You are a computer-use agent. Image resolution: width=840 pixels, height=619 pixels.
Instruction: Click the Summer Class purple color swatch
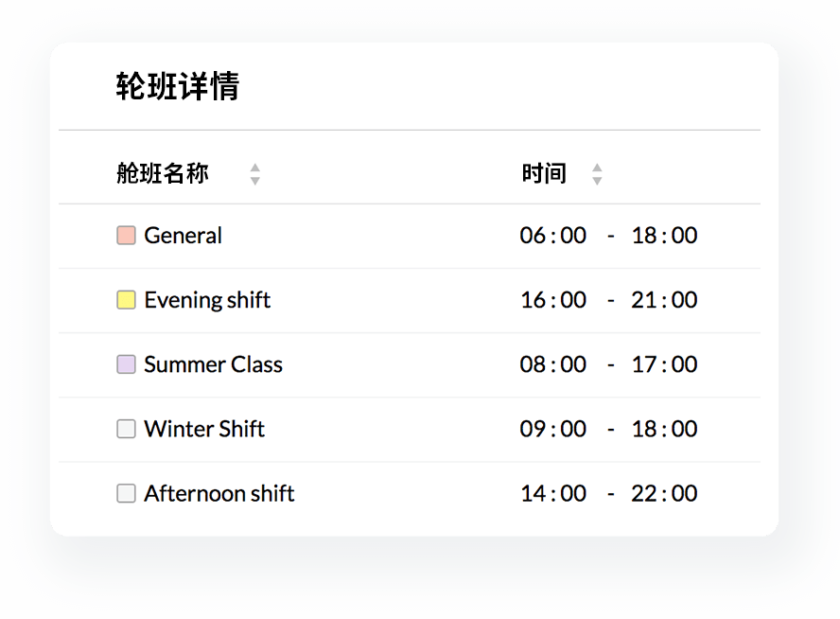126,364
